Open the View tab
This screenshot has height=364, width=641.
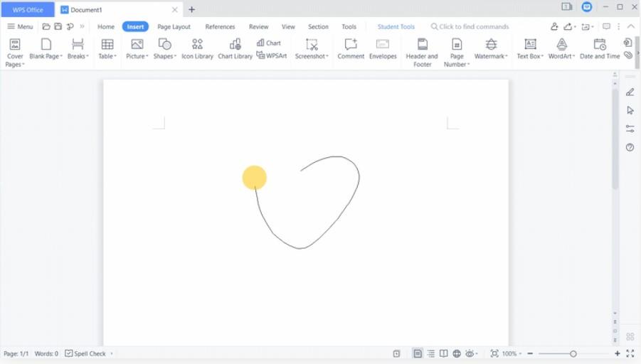288,26
